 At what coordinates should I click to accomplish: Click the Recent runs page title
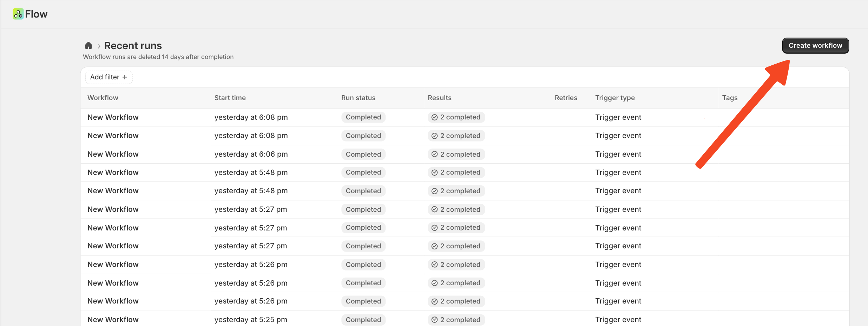(x=133, y=46)
